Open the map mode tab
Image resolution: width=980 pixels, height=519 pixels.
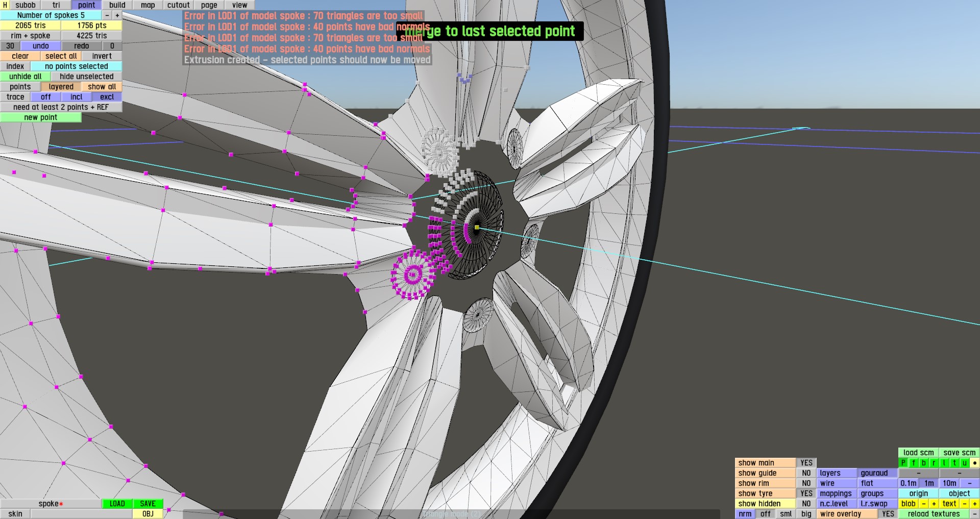click(148, 5)
